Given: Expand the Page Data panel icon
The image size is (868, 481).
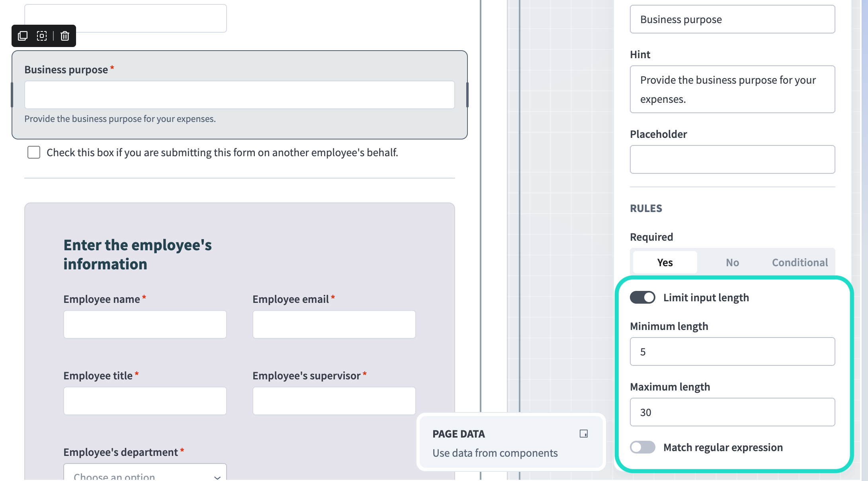Looking at the screenshot, I should pyautogui.click(x=584, y=434).
